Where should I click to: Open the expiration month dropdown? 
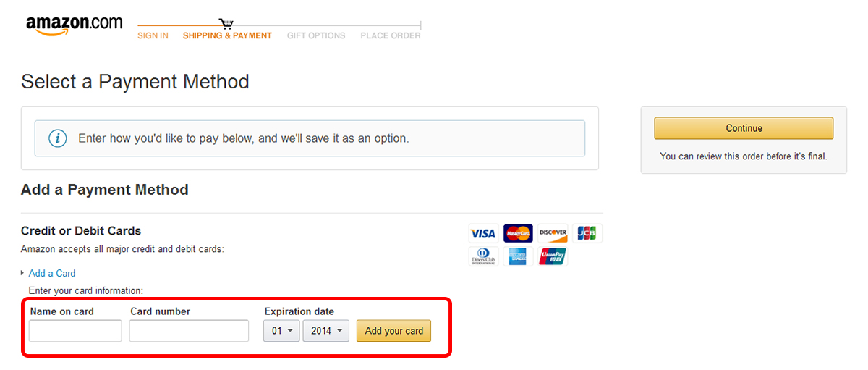(281, 331)
